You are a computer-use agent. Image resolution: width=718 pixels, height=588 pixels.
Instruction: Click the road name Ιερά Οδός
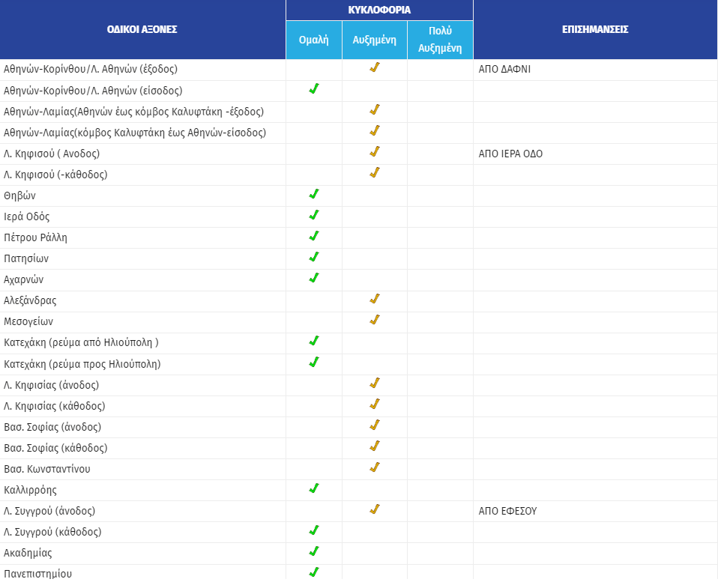26,217
